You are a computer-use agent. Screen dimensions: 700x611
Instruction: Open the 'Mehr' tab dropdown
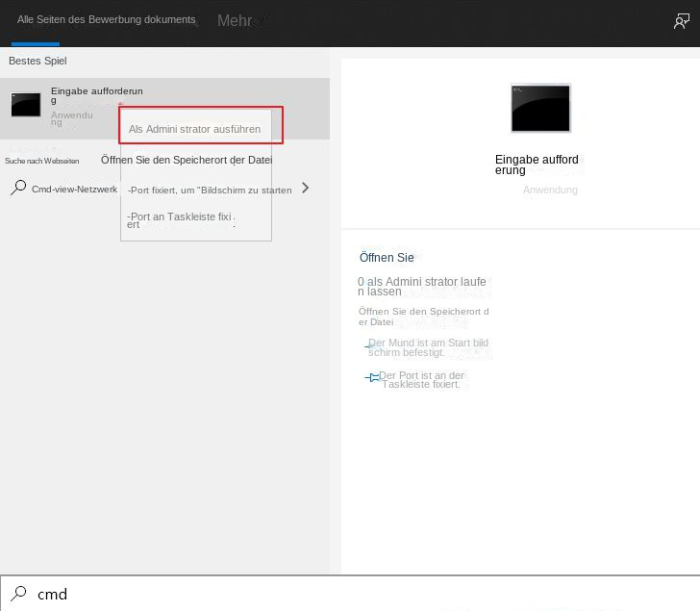[235, 20]
